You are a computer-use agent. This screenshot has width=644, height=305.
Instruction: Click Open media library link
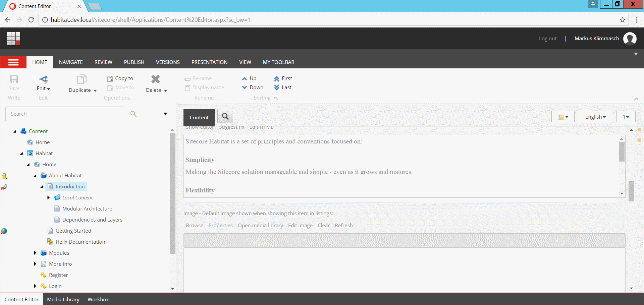coord(260,226)
